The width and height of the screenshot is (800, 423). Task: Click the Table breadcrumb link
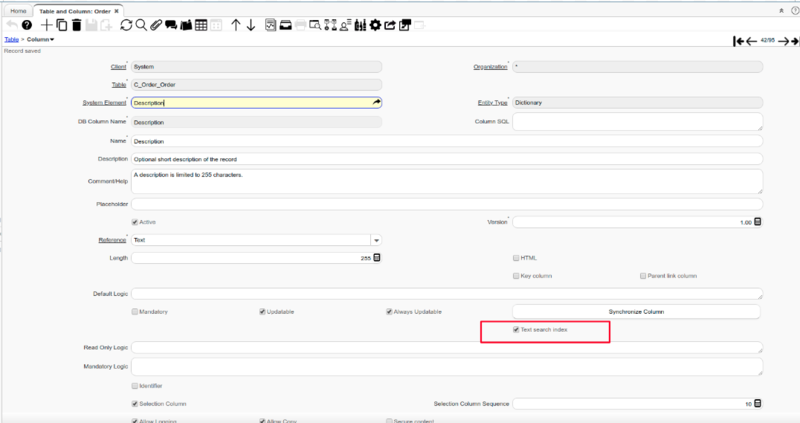pos(11,39)
